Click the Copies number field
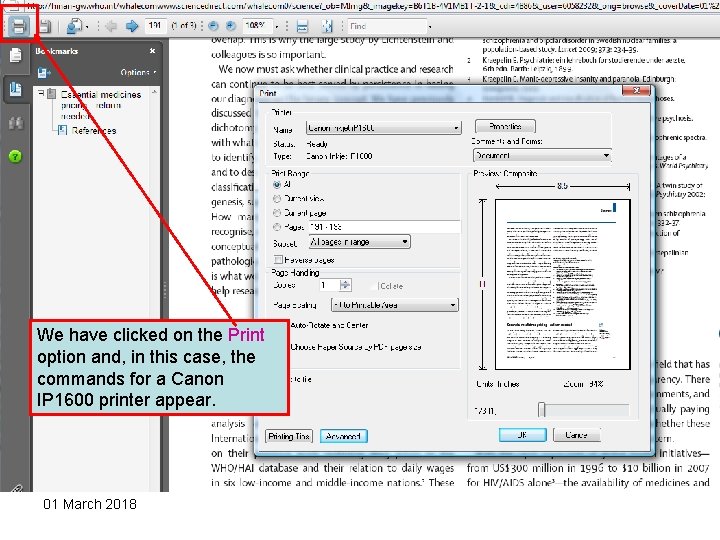The image size is (720, 540). tap(329, 285)
